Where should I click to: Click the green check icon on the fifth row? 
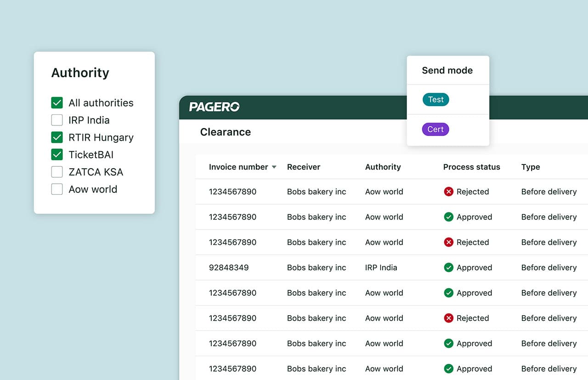[448, 293]
